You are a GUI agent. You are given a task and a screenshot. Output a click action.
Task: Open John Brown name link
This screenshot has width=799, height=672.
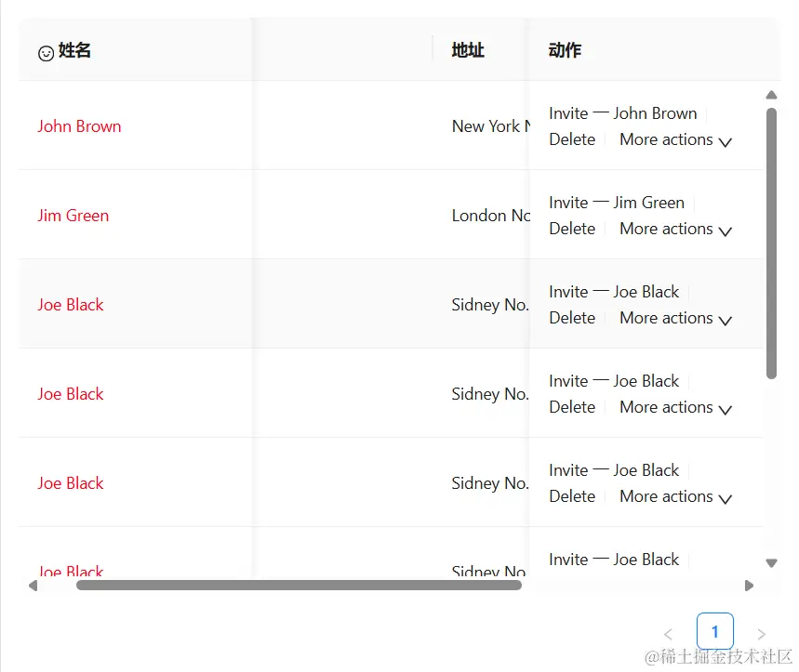pos(79,126)
